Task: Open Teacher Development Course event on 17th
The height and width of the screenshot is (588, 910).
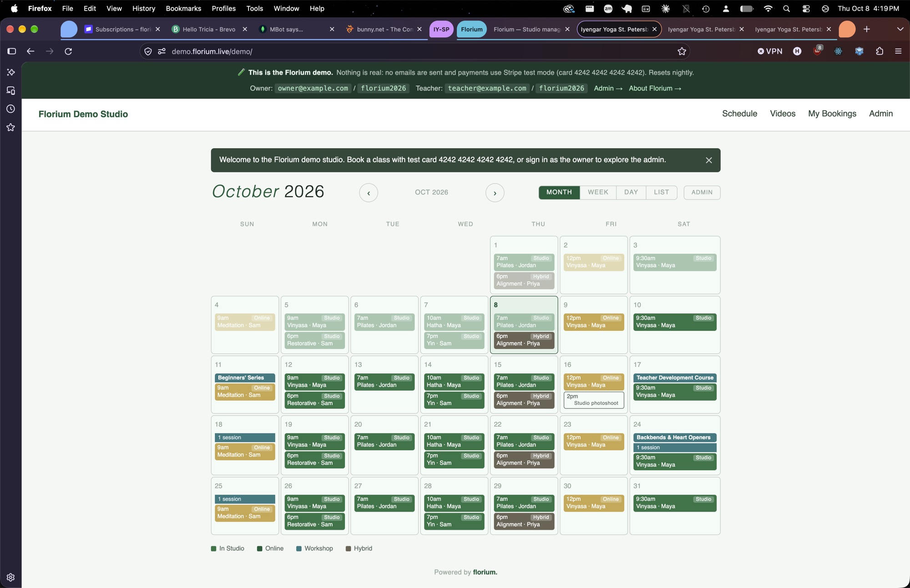Action: point(675,378)
